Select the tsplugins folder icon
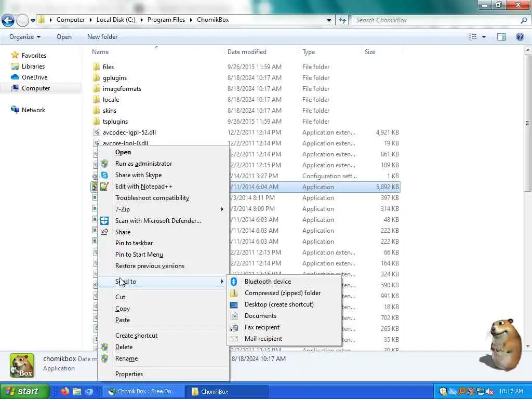This screenshot has height=399, width=532. [x=96, y=121]
